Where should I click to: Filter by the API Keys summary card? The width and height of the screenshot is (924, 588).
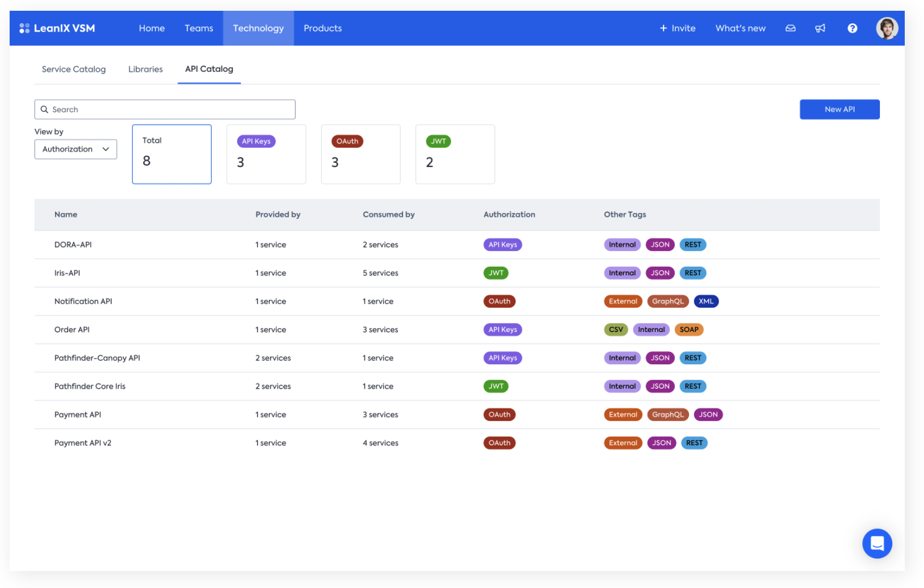coord(266,154)
